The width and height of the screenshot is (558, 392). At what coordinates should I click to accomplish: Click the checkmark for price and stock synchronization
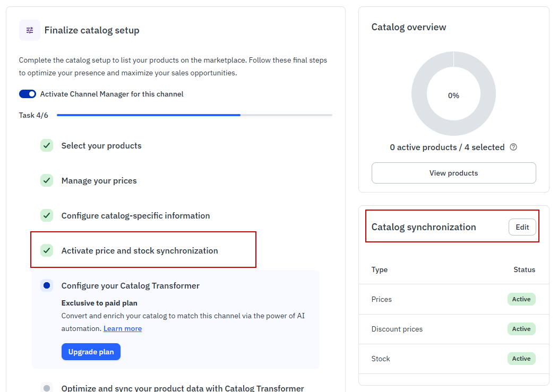47,250
